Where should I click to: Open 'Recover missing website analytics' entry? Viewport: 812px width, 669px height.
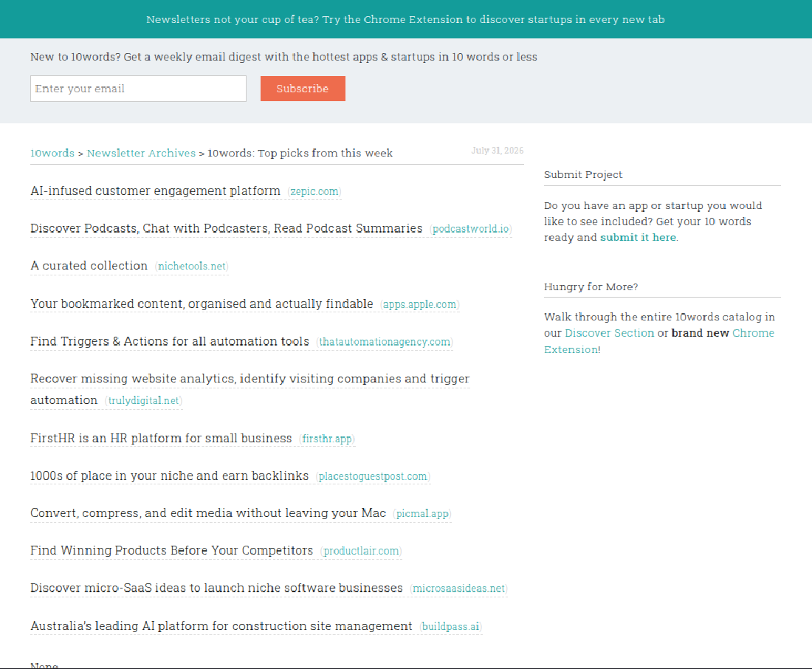point(250,389)
